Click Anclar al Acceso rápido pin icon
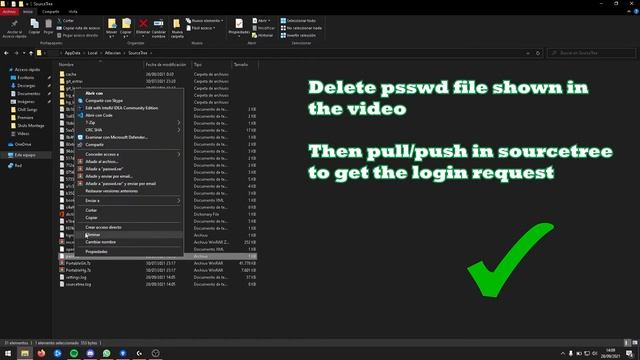 (14, 24)
